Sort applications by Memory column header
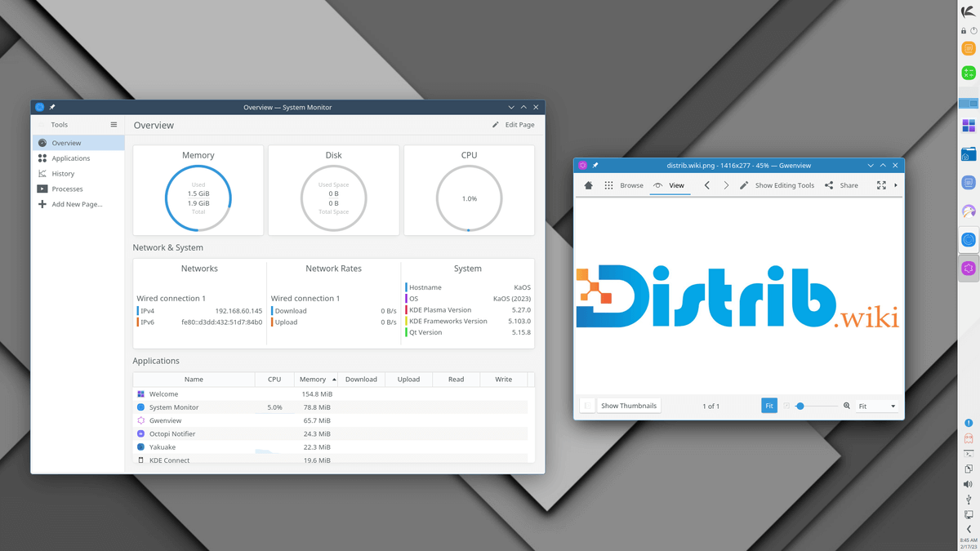Screen dimensions: 980x551 315,379
